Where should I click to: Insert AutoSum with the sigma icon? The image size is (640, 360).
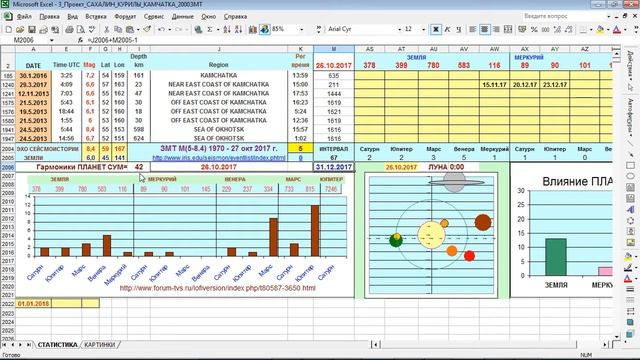[x=210, y=29]
